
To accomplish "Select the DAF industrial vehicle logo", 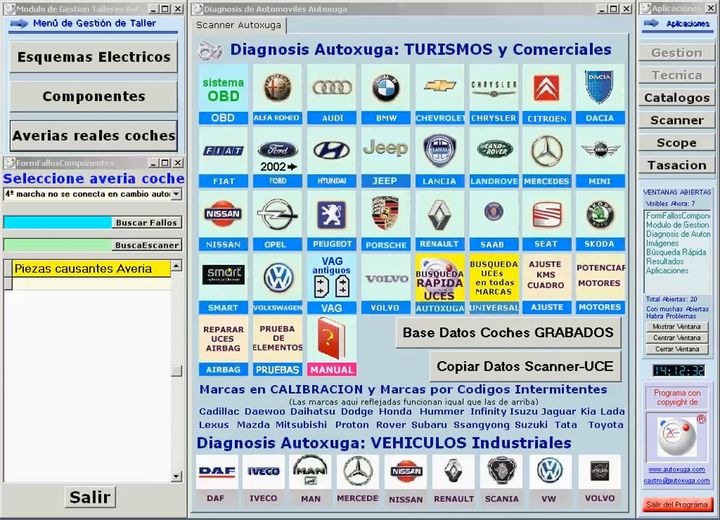I will tap(217, 472).
